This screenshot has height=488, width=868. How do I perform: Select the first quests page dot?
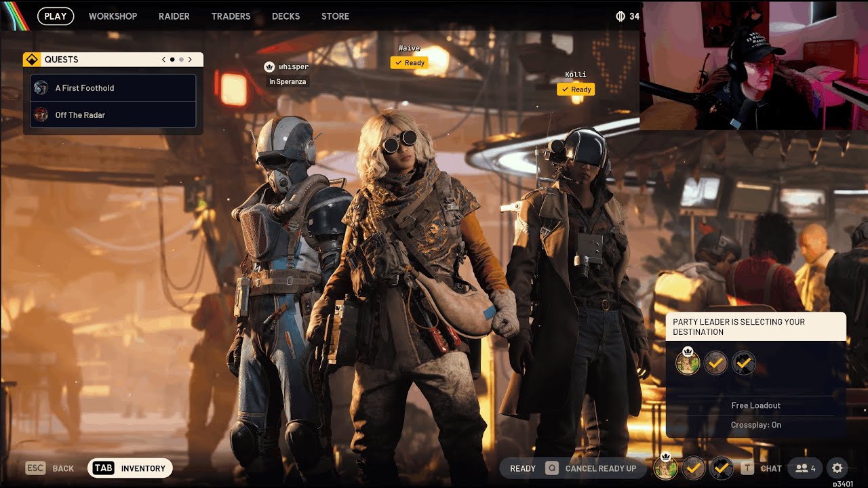coord(172,60)
